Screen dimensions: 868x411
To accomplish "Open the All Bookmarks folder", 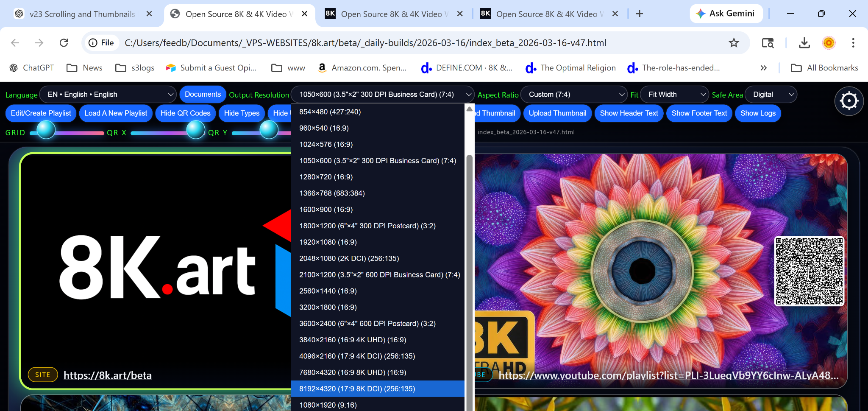I will [824, 68].
